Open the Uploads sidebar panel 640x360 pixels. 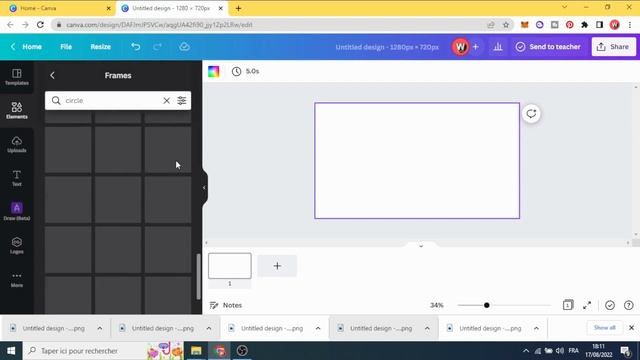[17, 144]
